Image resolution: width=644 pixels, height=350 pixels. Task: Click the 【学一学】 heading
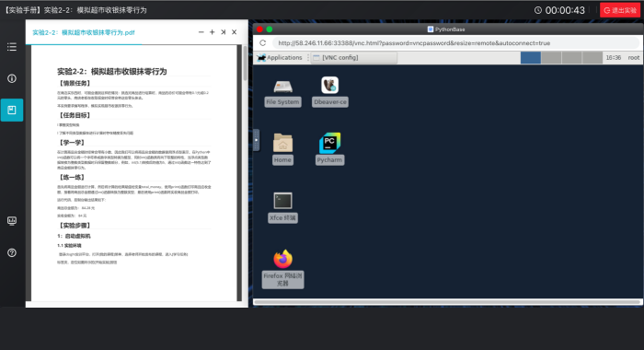pyautogui.click(x=72, y=143)
